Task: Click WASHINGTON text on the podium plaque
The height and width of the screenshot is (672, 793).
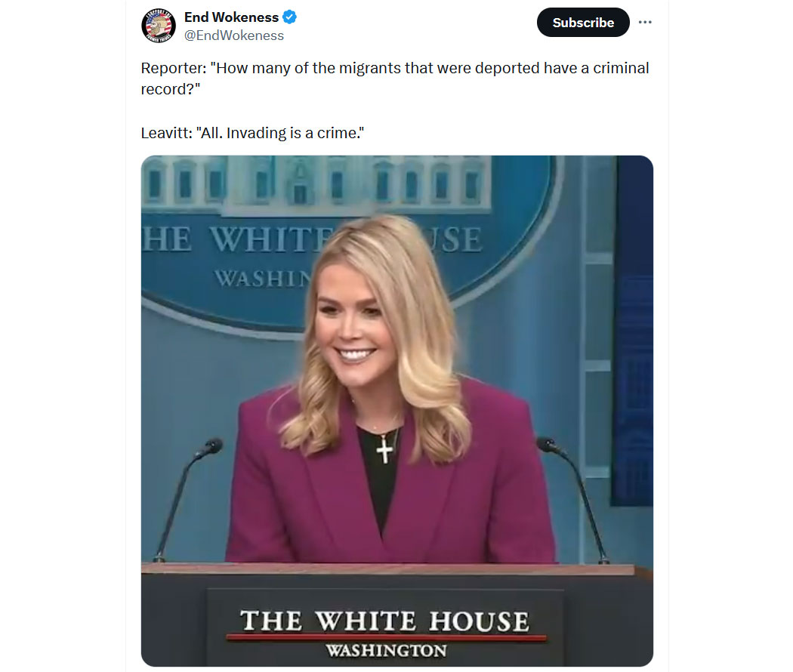Action: tap(387, 650)
